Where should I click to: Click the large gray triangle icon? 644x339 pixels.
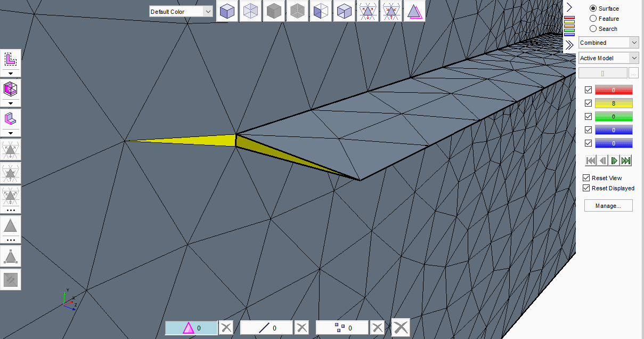[10, 226]
